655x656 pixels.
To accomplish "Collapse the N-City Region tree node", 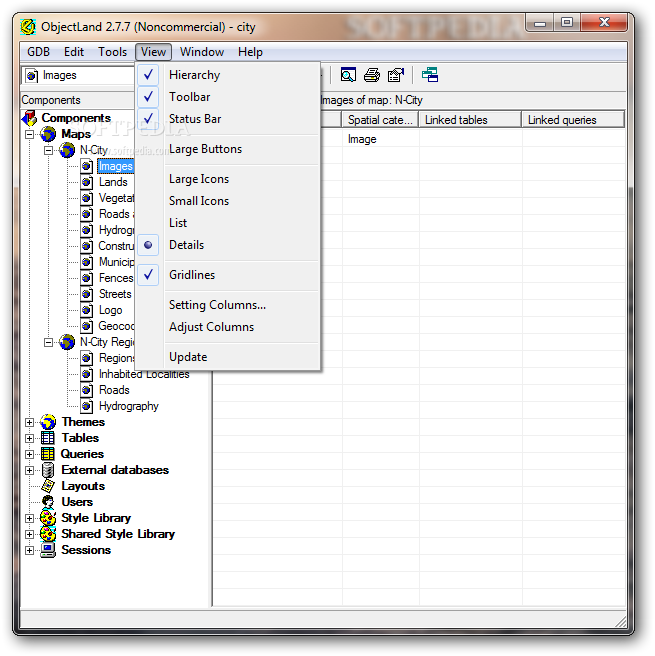I will pyautogui.click(x=49, y=342).
